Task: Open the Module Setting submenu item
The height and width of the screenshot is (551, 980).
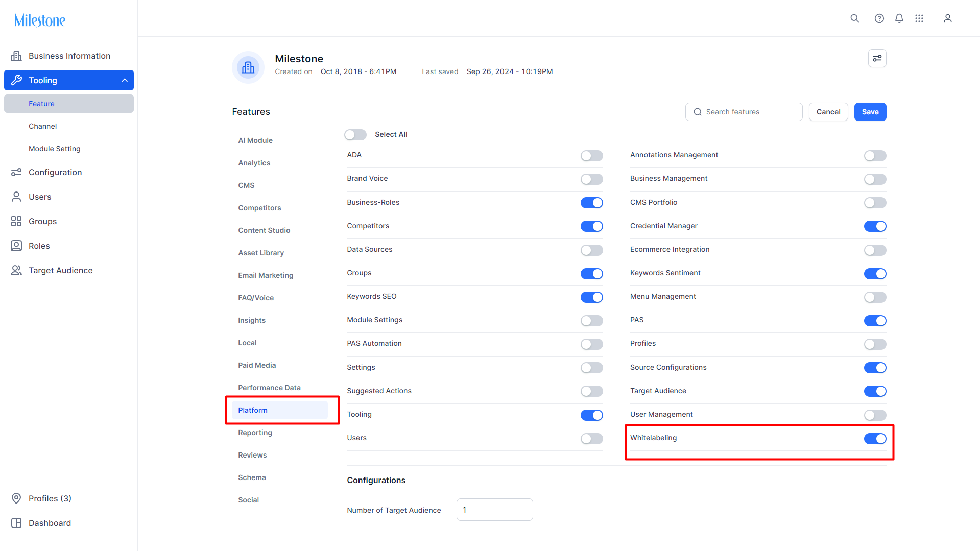Action: (x=69, y=149)
